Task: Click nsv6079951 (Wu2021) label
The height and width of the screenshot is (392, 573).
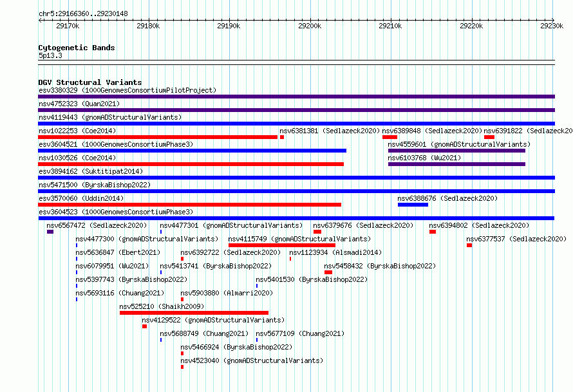Action: pyautogui.click(x=112, y=266)
